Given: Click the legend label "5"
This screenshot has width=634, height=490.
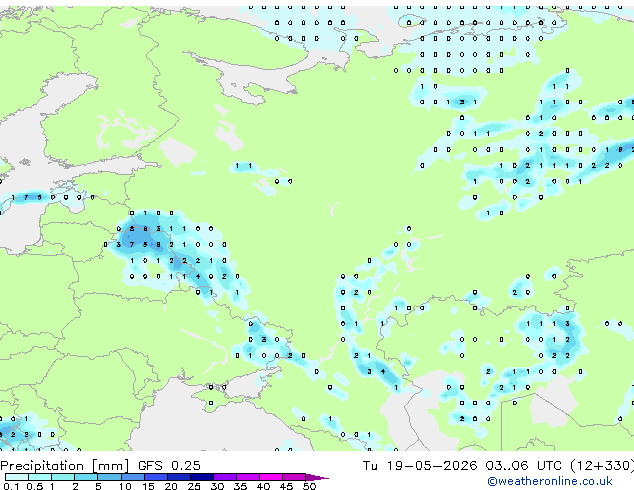Looking at the screenshot, I should [x=98, y=486].
